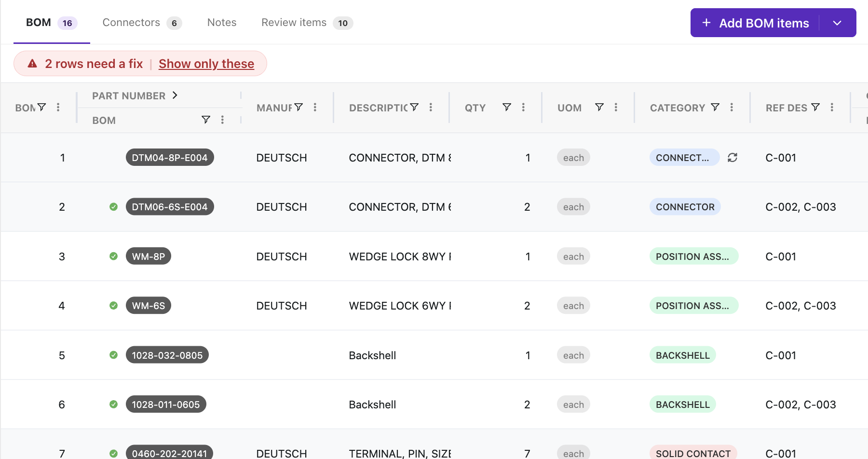868x459 pixels.
Task: Click the QTY column filter icon
Action: click(x=507, y=107)
